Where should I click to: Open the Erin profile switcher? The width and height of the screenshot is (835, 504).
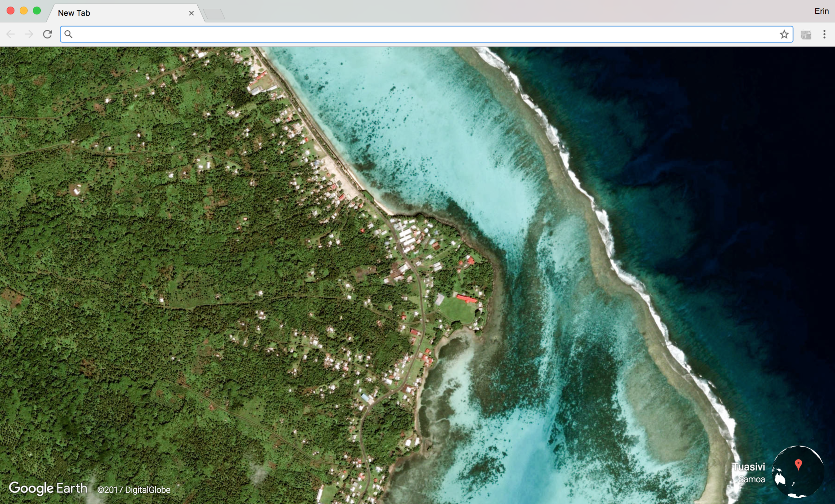pyautogui.click(x=821, y=11)
